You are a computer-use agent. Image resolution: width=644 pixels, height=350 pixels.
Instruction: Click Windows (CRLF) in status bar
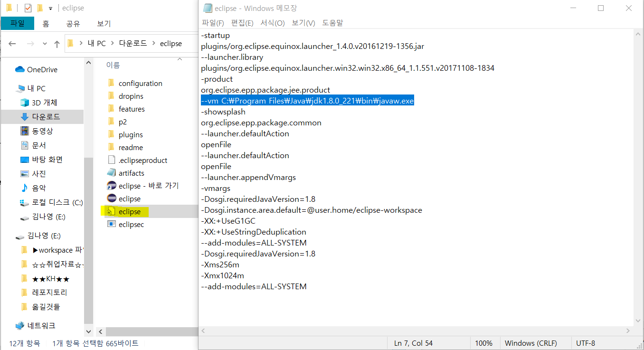[x=530, y=343]
